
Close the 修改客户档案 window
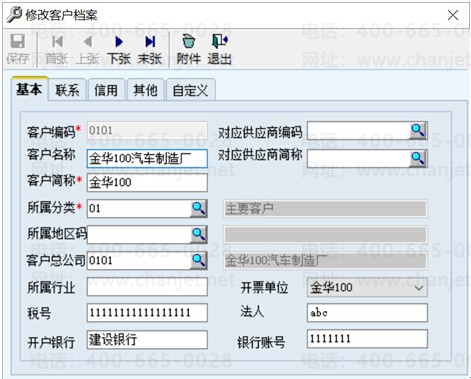[453, 15]
